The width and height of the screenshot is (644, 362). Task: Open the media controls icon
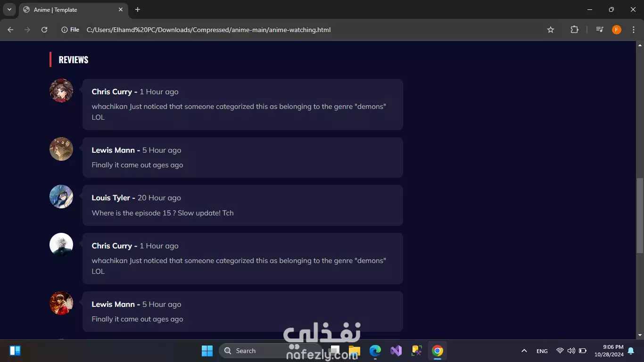(x=600, y=30)
